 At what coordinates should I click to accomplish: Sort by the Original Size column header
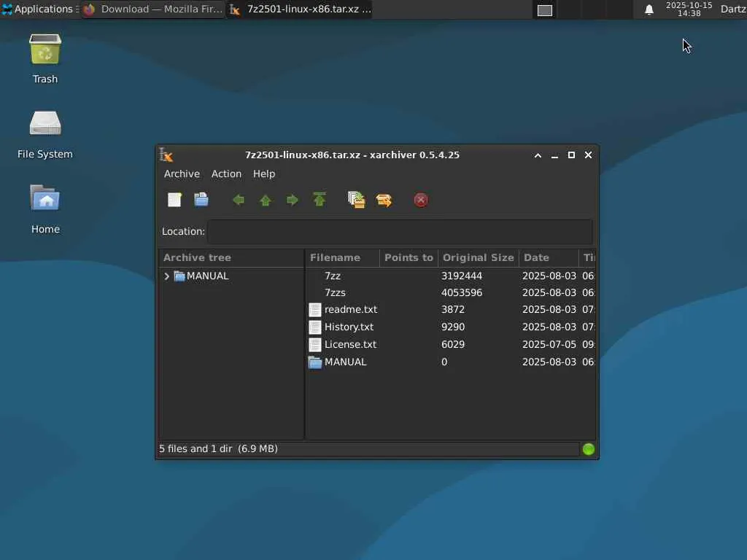point(479,257)
